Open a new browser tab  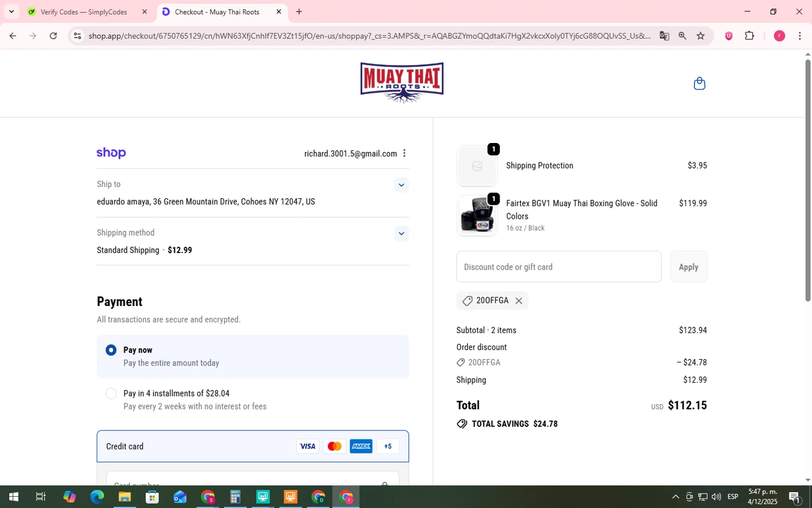point(299,11)
